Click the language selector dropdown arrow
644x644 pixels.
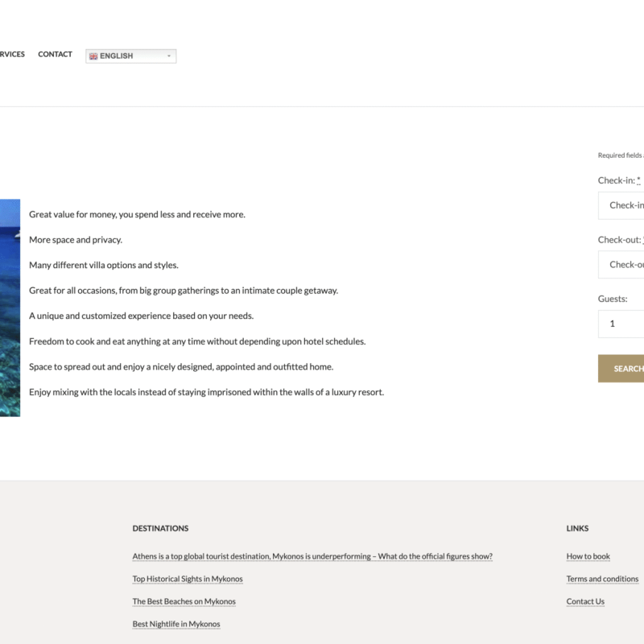tap(169, 56)
